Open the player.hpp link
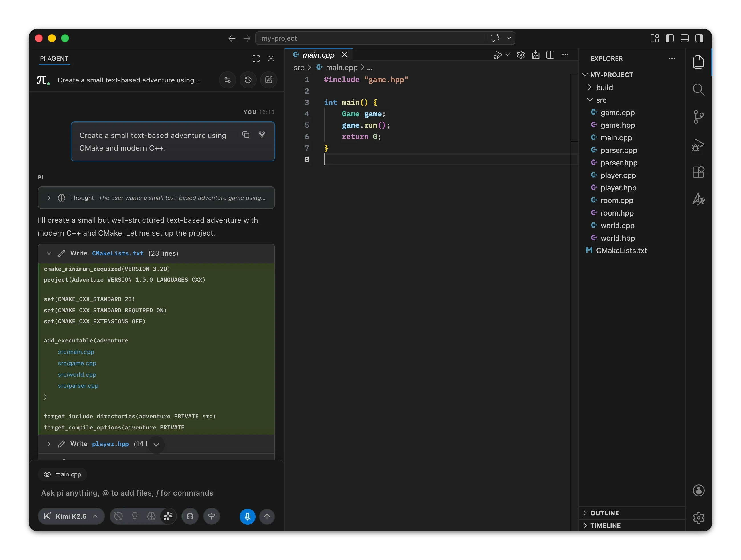The width and height of the screenshot is (741, 560). pyautogui.click(x=110, y=444)
